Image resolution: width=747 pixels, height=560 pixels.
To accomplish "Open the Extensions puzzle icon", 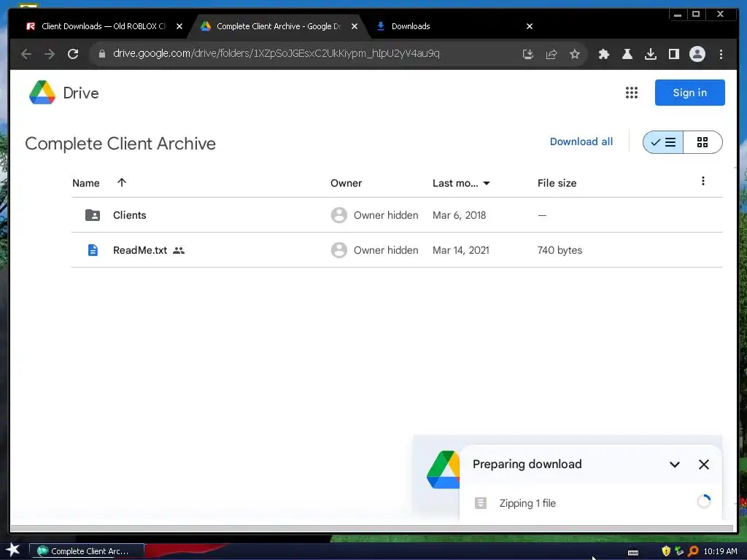I will coord(603,54).
